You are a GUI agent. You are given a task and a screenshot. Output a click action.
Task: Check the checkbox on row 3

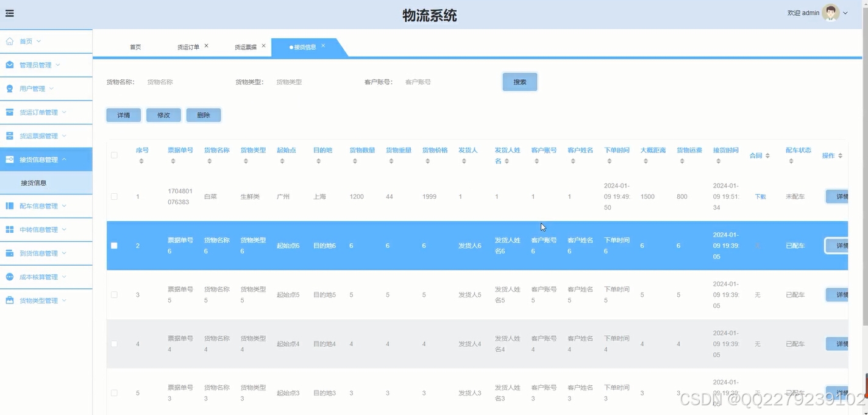(114, 294)
